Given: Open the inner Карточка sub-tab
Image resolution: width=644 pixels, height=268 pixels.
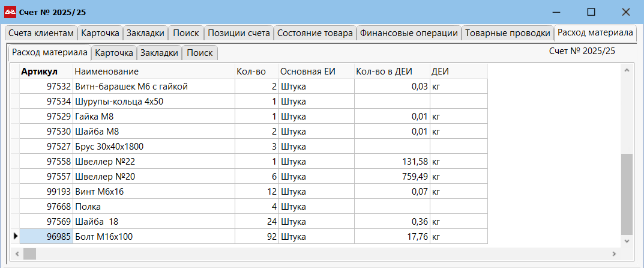Looking at the screenshot, I should (x=113, y=53).
